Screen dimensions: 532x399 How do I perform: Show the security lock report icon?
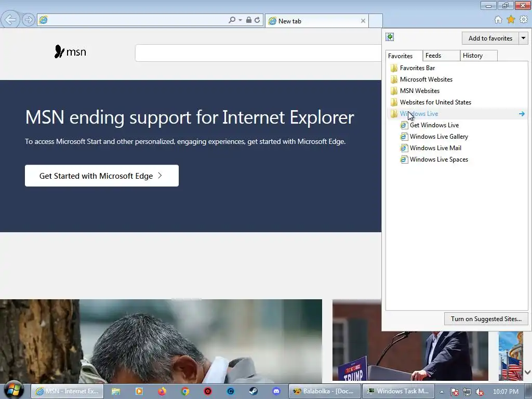pyautogui.click(x=249, y=20)
